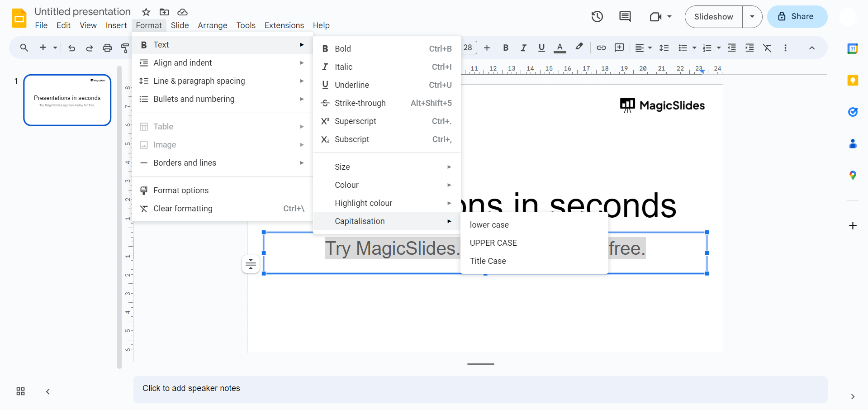The width and height of the screenshot is (868, 410).
Task: Star the Untitled presentation
Action: point(146,12)
